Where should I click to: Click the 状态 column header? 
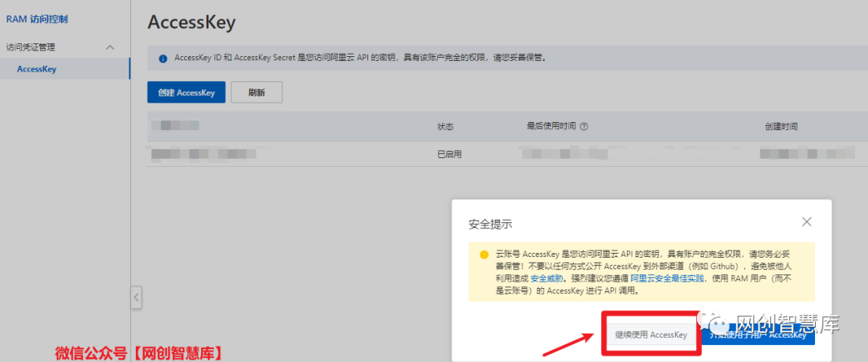[x=445, y=127]
